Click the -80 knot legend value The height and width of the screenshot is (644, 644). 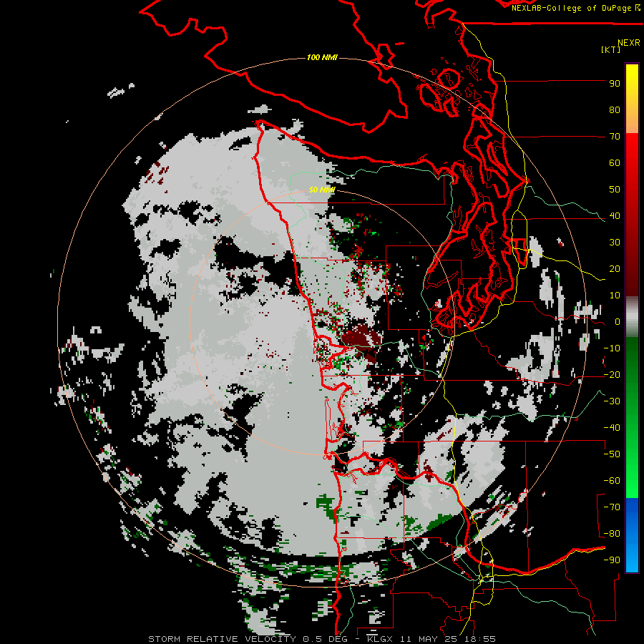612,534
